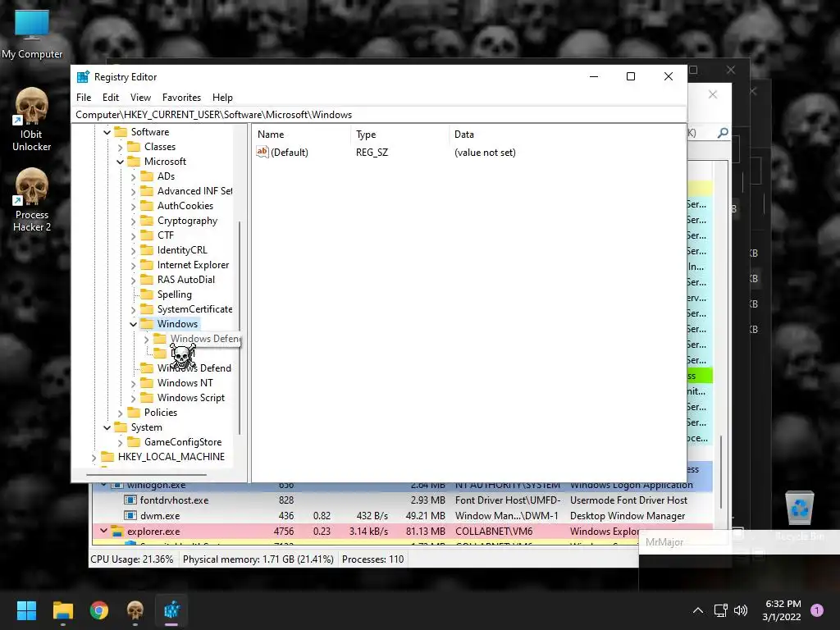Click the REG_SZ type cell

(x=372, y=153)
